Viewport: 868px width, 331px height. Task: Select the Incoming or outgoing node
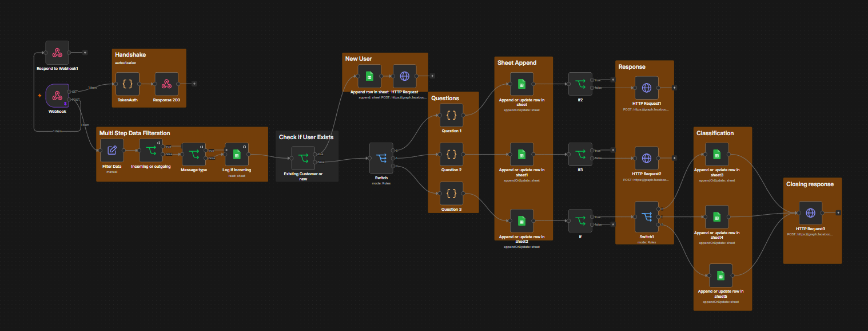pos(151,151)
